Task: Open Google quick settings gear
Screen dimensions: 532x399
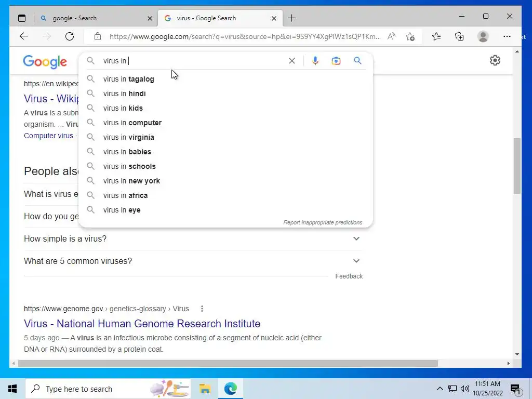Action: [495, 60]
